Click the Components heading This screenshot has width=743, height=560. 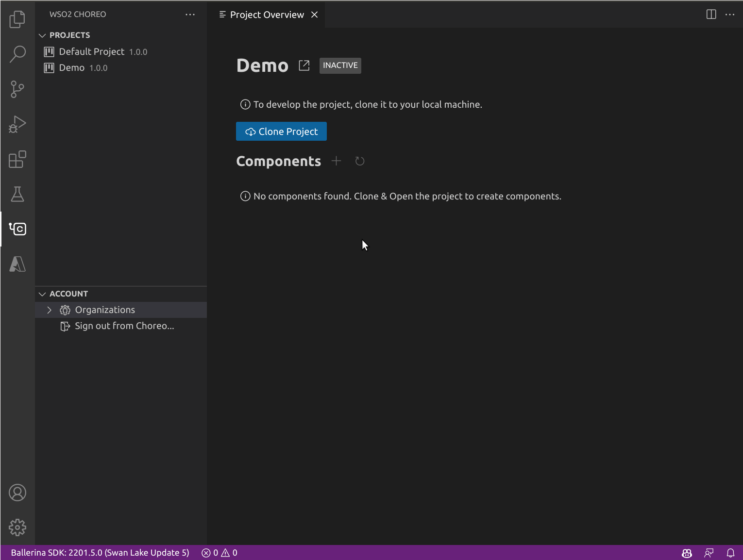pyautogui.click(x=279, y=161)
